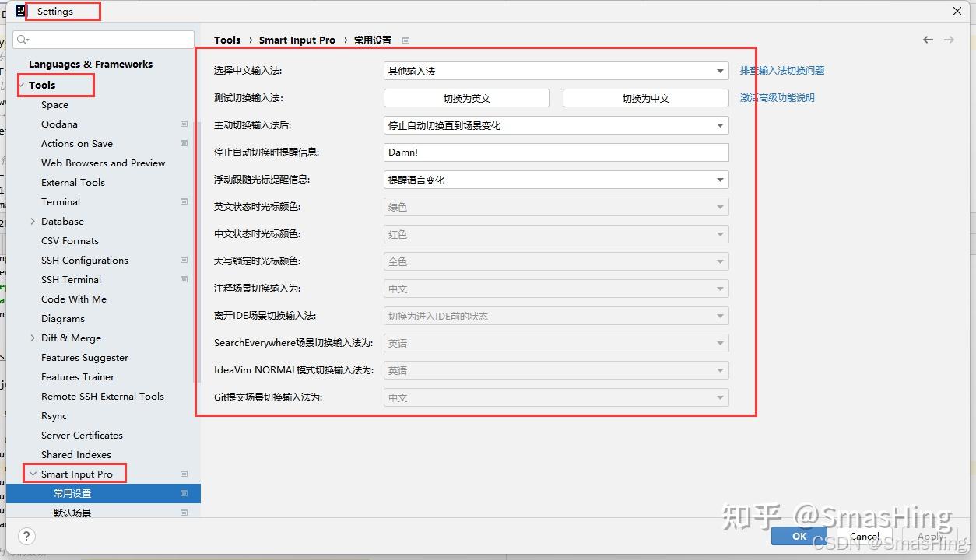Open the 选择中文输入法 dropdown
Viewport: 976px width, 560px height.
(720, 70)
